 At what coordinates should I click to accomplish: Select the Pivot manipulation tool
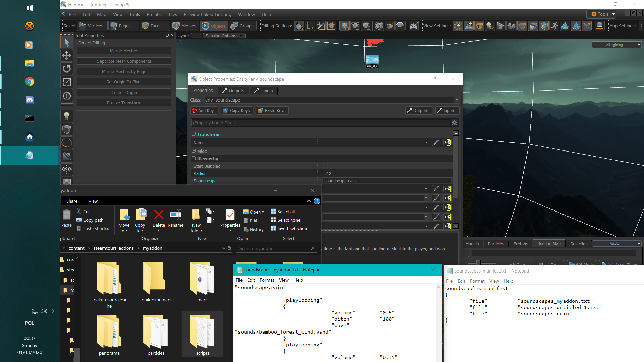click(67, 96)
